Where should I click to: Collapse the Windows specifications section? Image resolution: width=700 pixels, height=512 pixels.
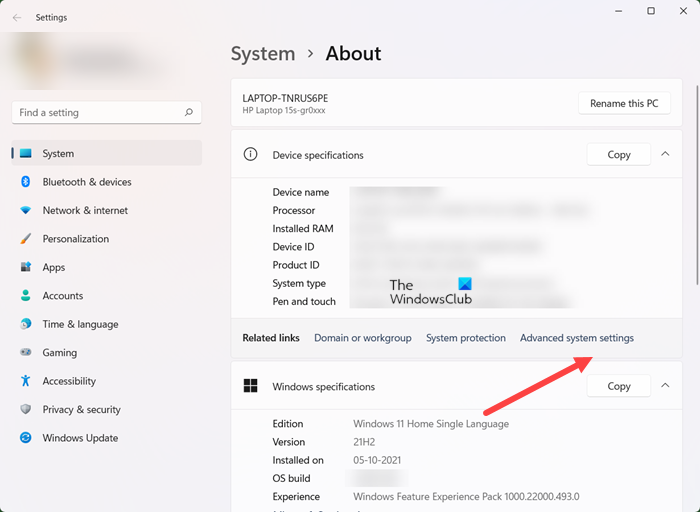coord(665,386)
